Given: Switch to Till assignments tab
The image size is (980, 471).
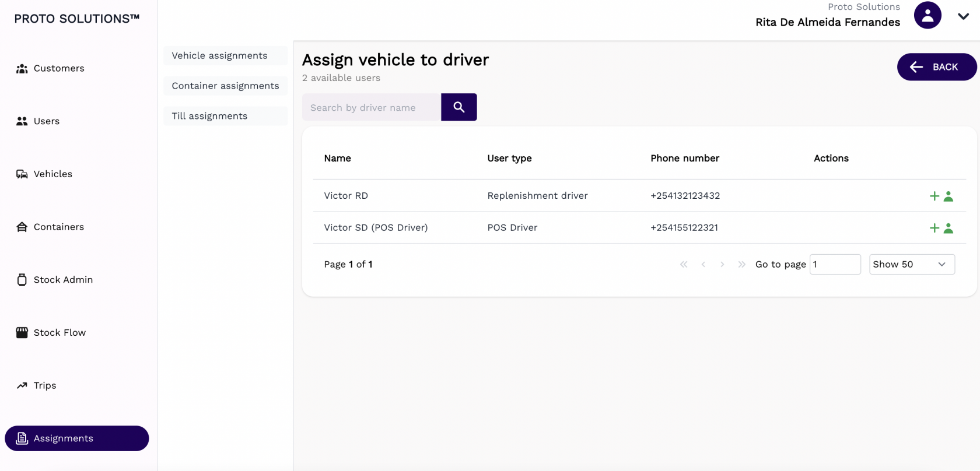Looking at the screenshot, I should click(225, 116).
